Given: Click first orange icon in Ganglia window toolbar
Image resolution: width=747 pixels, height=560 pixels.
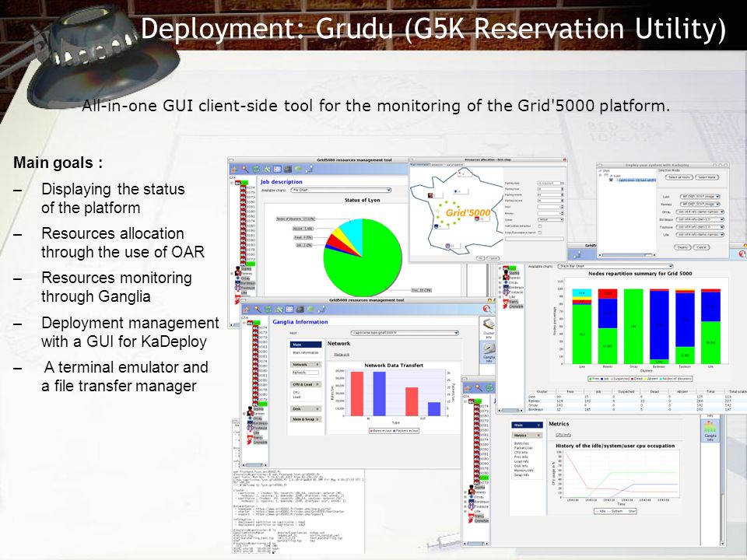Looking at the screenshot, I should click(x=247, y=309).
